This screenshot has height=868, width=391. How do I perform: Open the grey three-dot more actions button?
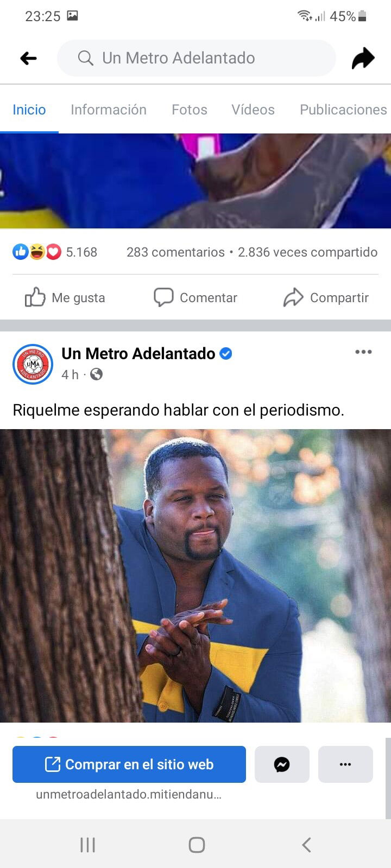click(x=345, y=764)
